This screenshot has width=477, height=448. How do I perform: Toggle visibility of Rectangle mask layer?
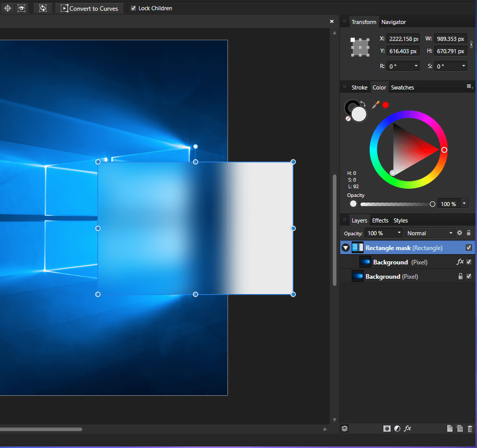click(469, 248)
